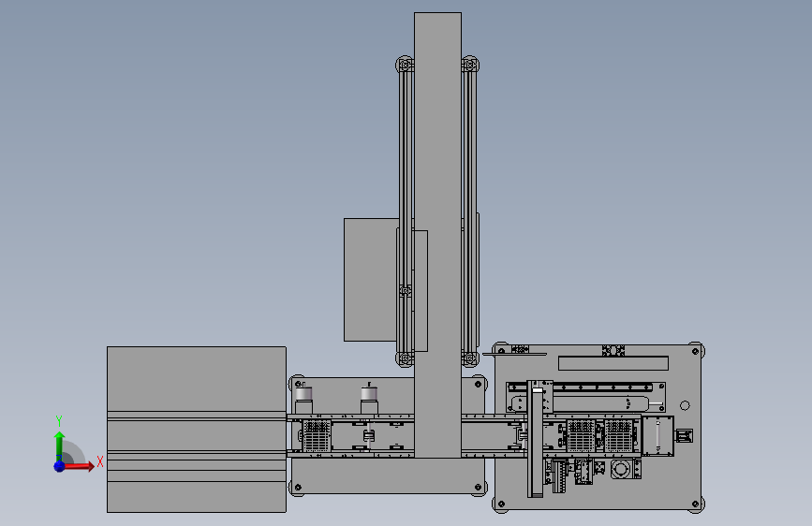The image size is (812, 526).
Task: Select the gray square panel left of the column
Action: point(371,280)
